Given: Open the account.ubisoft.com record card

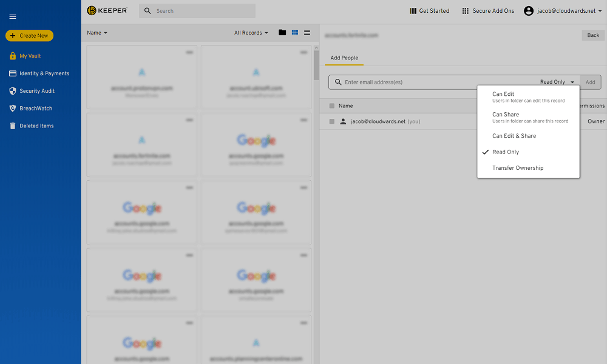Looking at the screenshot, I should tap(256, 77).
